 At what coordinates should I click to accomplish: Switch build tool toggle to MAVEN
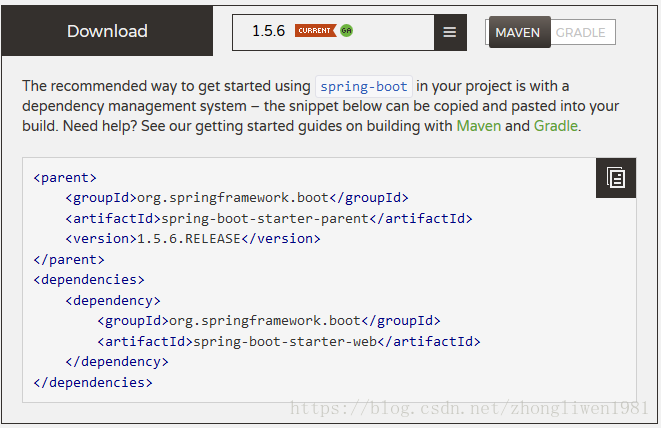tap(519, 32)
